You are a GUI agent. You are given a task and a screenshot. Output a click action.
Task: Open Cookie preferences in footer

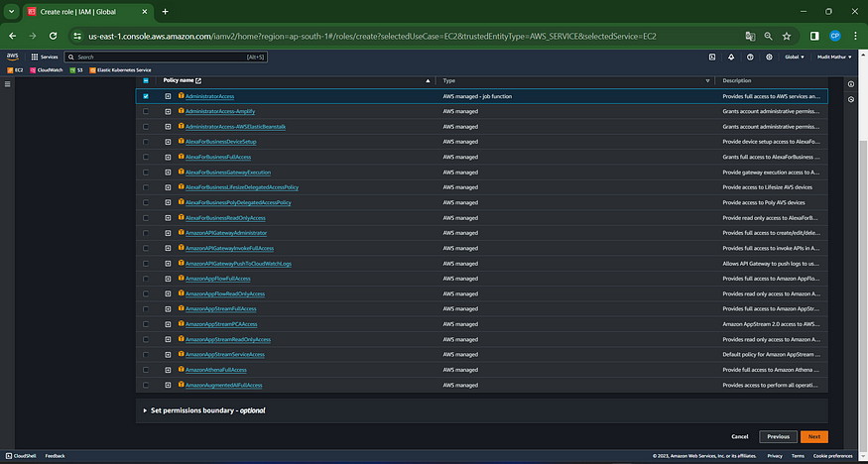click(832, 456)
